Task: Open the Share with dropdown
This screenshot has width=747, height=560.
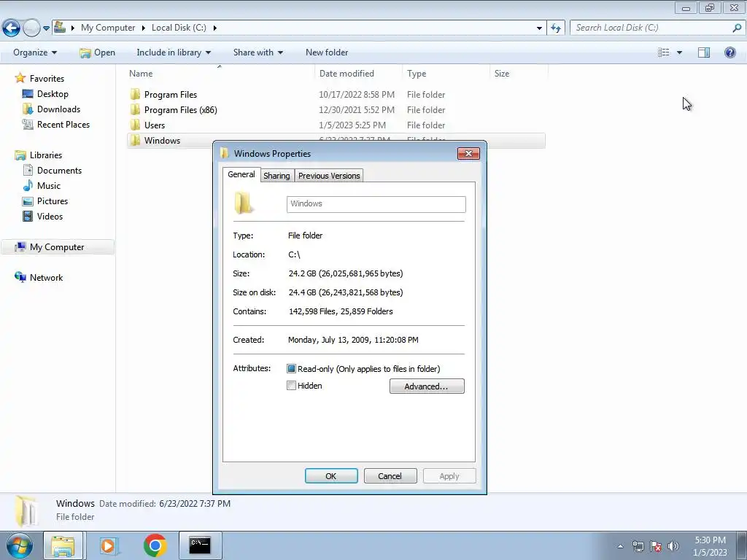Action: 258,52
